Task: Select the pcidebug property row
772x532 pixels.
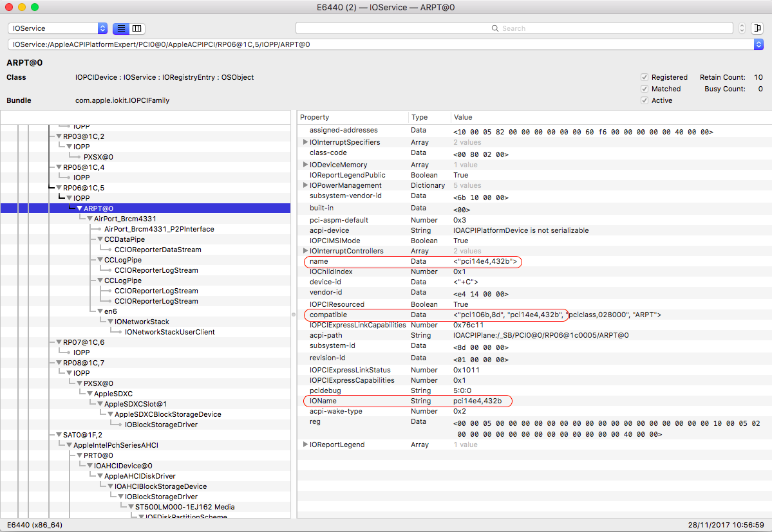Action: pos(534,390)
